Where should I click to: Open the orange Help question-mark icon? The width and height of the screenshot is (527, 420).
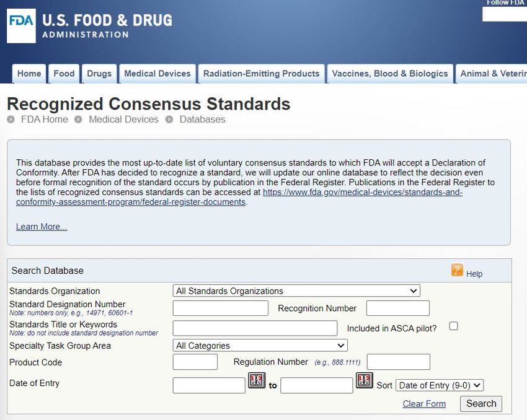[x=457, y=270]
